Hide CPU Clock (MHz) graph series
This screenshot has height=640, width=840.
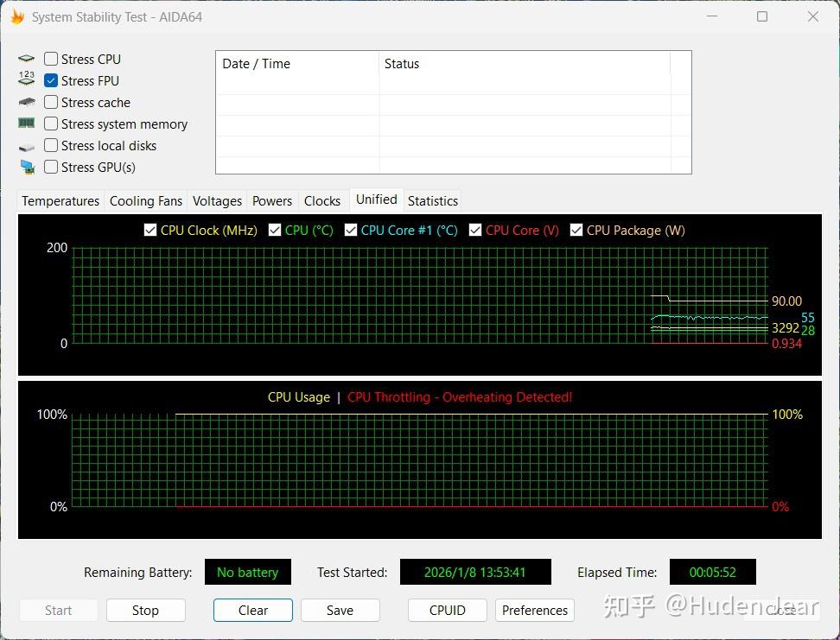coord(150,230)
